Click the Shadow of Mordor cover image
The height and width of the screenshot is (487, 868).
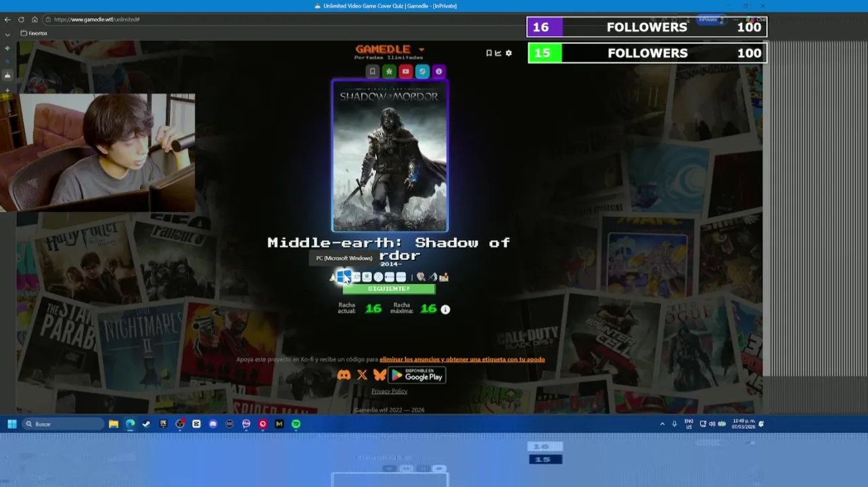click(x=390, y=156)
